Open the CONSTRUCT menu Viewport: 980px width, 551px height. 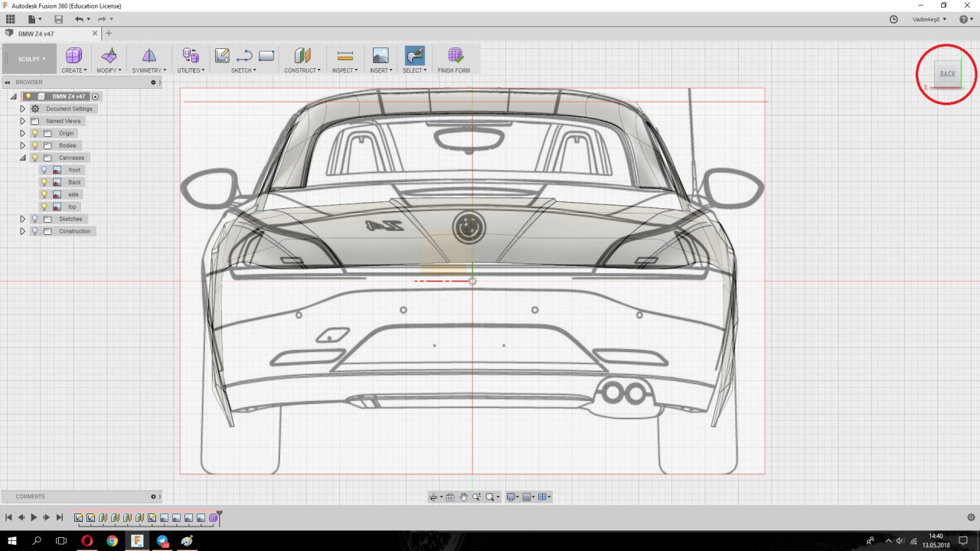pos(302,70)
